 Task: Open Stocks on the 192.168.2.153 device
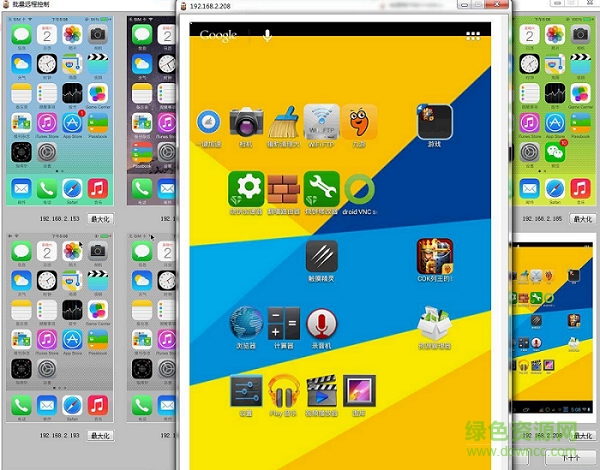[72, 93]
